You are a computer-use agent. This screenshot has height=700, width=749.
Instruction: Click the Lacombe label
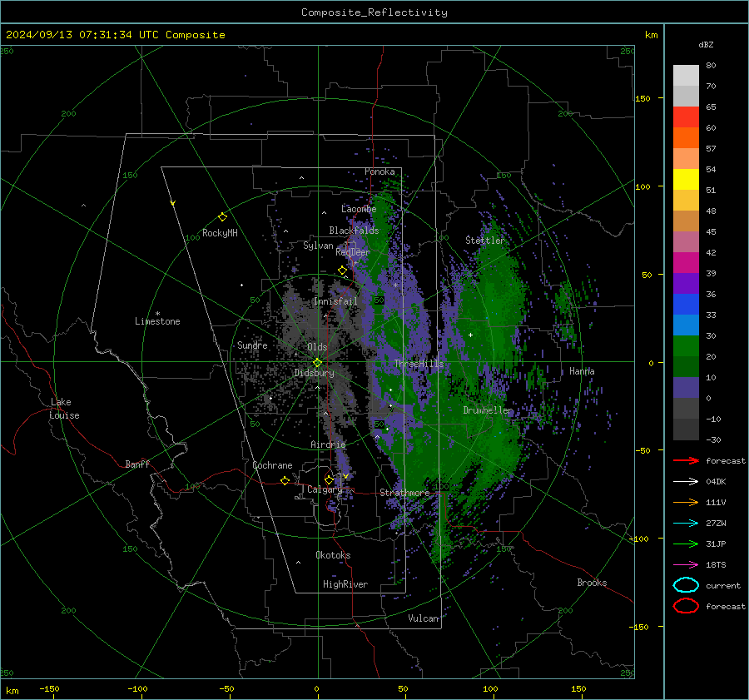click(x=359, y=209)
